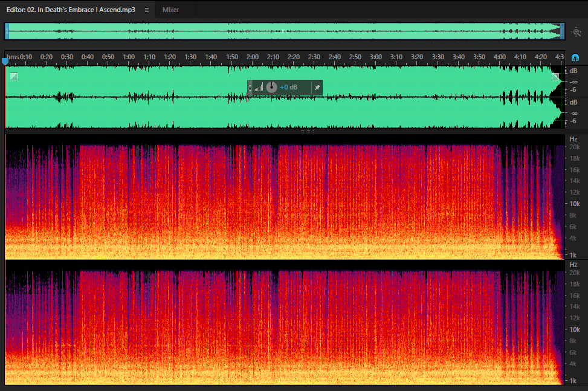588x391 pixels.
Task: Toggle the blue headphones preview icon
Action: [x=575, y=57]
